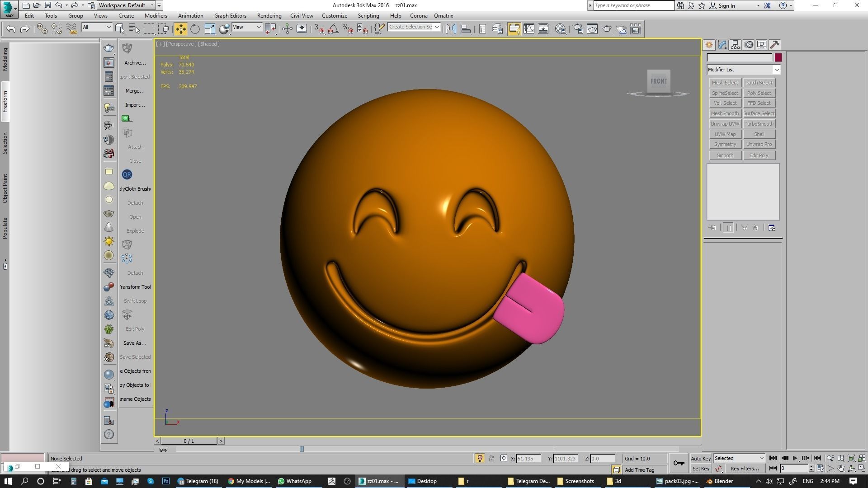Image resolution: width=868 pixels, height=488 pixels.
Task: Select the Move transform tool
Action: point(180,29)
